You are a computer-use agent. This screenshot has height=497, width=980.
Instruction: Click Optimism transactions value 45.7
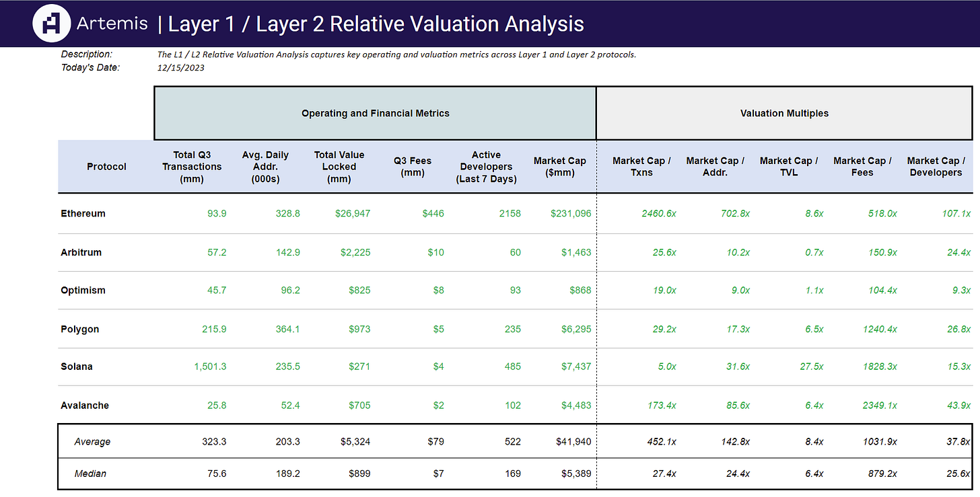[217, 291]
